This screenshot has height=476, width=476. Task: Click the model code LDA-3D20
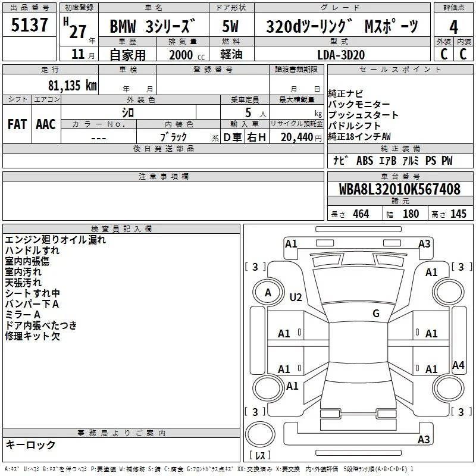tap(341, 55)
